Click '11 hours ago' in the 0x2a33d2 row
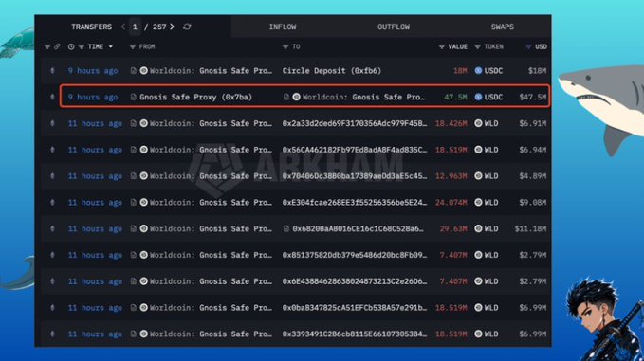 (95, 123)
